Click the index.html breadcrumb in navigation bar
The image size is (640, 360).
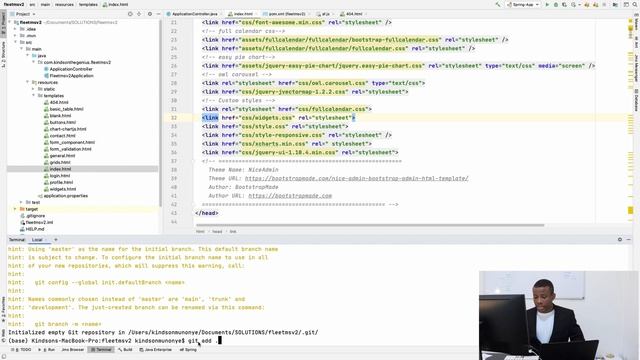click(x=116, y=4)
